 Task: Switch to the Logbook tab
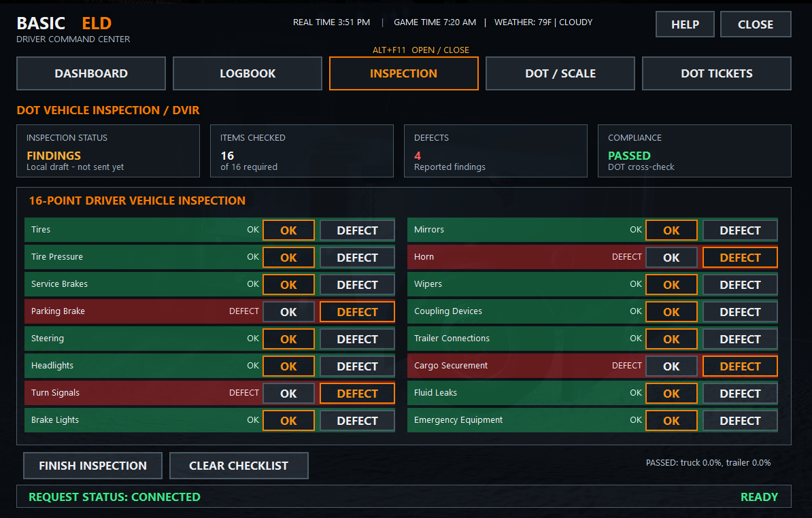pos(248,73)
